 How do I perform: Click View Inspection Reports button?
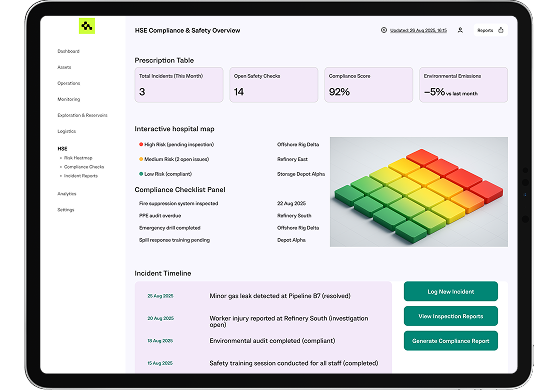pyautogui.click(x=451, y=316)
